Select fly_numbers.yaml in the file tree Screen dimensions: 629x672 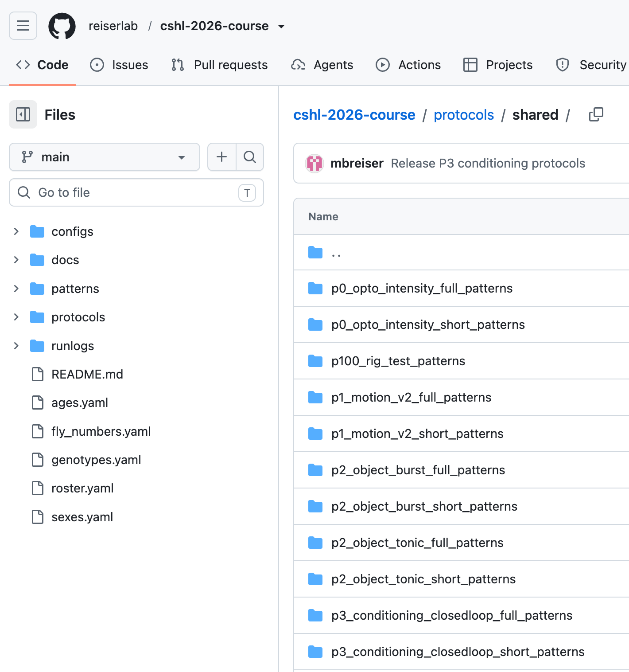point(101,431)
